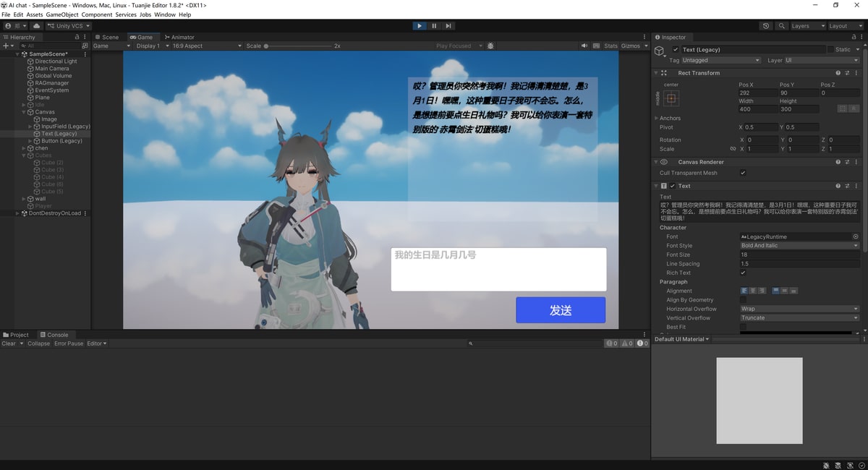Open the Layers dropdown

[807, 26]
